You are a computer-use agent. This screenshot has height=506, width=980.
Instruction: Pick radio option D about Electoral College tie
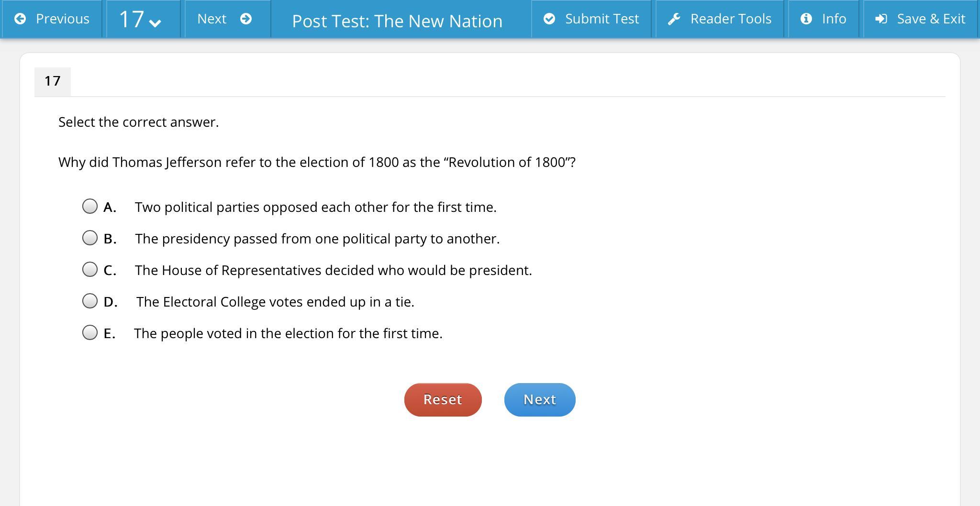[90, 301]
